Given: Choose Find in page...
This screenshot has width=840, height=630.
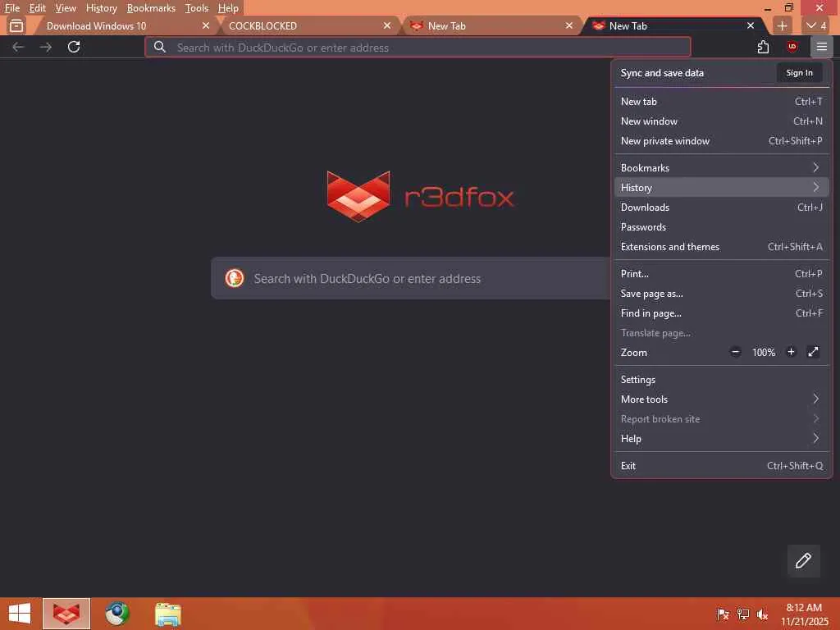Looking at the screenshot, I should click(x=722, y=313).
